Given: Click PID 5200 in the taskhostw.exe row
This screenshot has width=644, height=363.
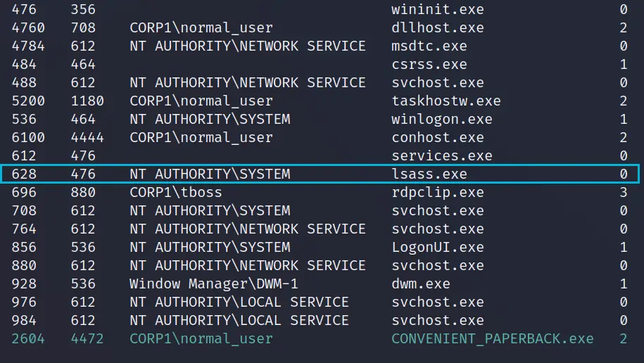Looking at the screenshot, I should tap(28, 101).
